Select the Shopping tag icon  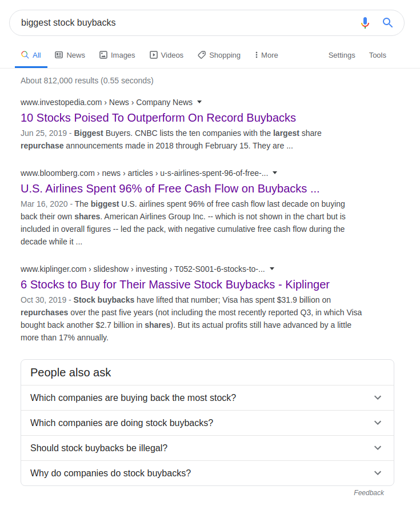(201, 55)
